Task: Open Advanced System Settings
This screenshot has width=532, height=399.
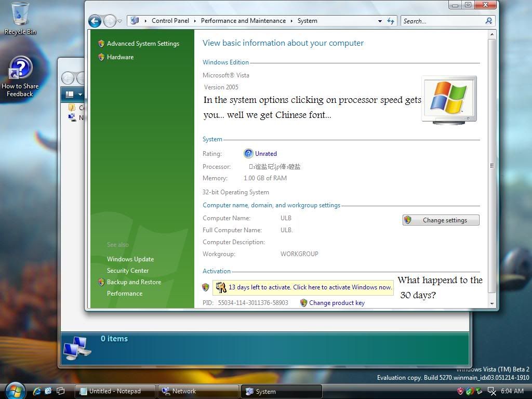Action: [143, 44]
